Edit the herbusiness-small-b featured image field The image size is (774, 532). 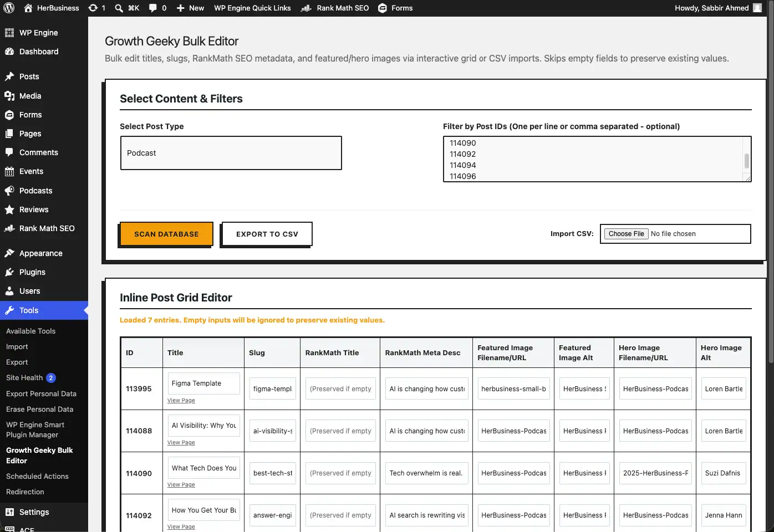[x=513, y=389]
